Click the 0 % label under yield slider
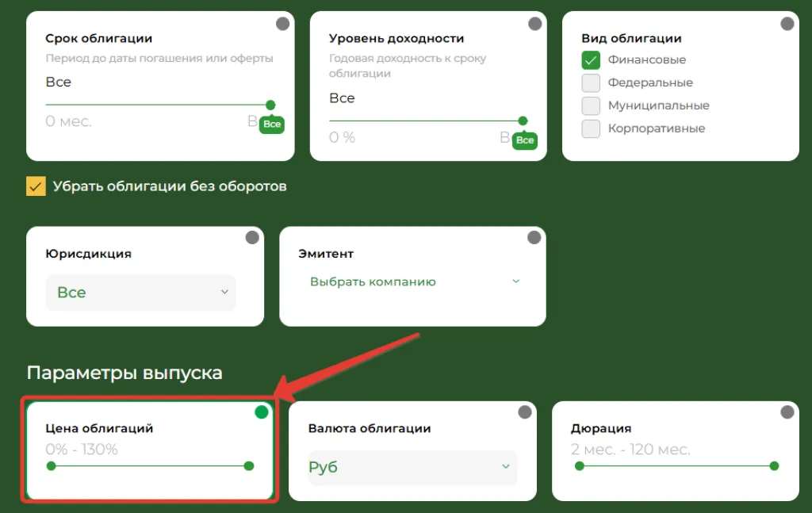Screen dimensions: 812x513 coord(343,138)
